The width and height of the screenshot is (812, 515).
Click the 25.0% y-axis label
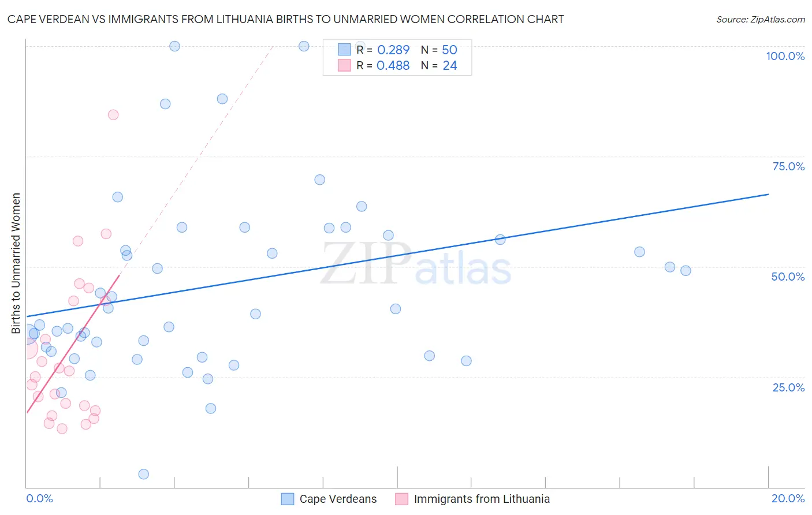pos(788,387)
